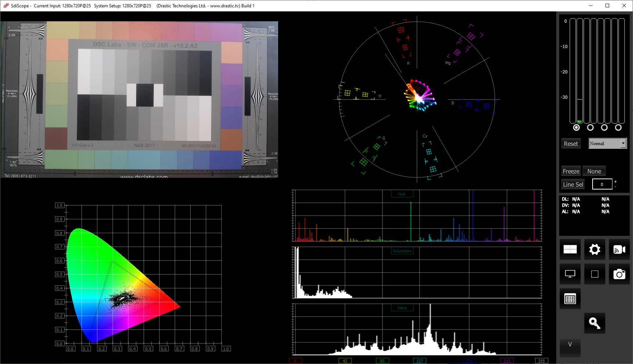The image size is (633, 364).
Task: Click the 85 value scale label
Action: 382,361
